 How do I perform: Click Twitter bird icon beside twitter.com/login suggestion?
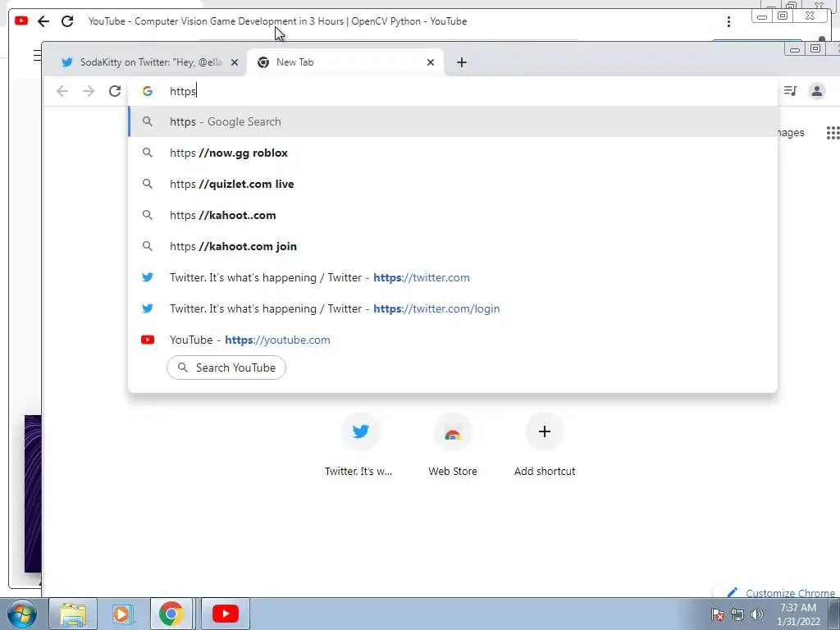coord(148,308)
